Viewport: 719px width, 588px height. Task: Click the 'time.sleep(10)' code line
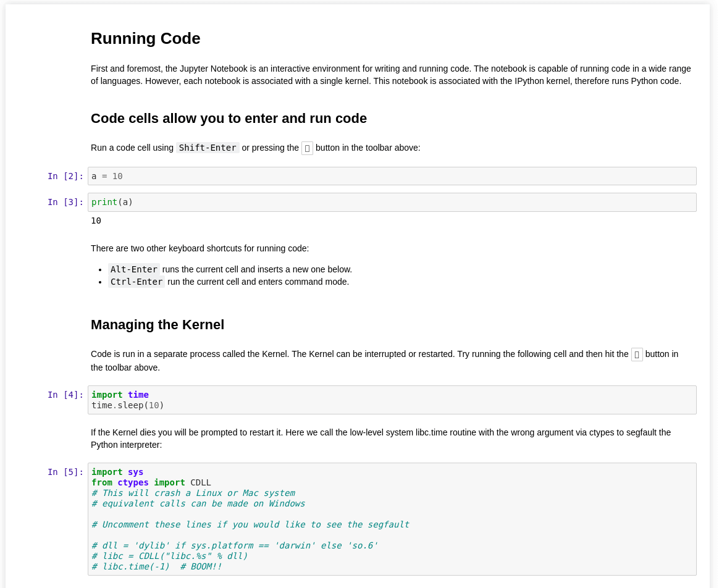pyautogui.click(x=127, y=405)
